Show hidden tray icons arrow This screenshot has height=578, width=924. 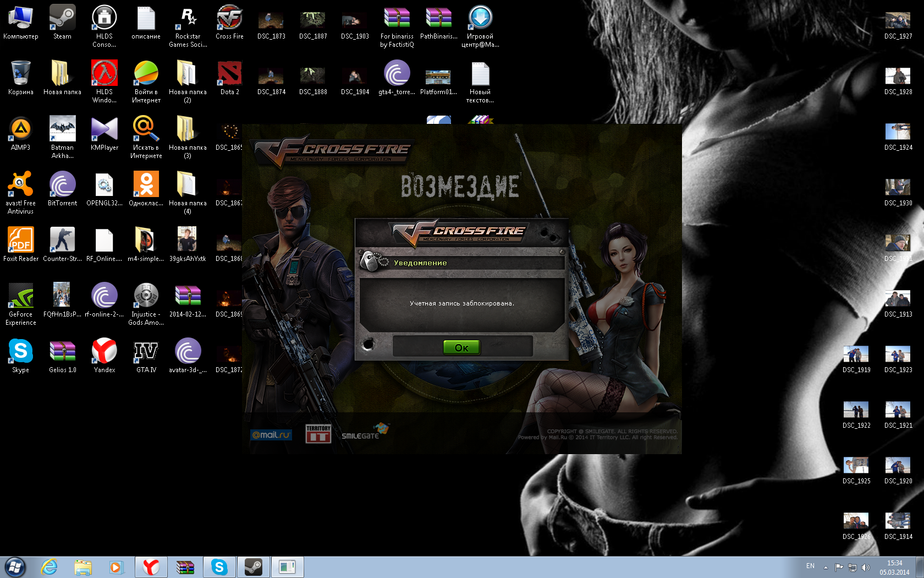[x=826, y=567]
